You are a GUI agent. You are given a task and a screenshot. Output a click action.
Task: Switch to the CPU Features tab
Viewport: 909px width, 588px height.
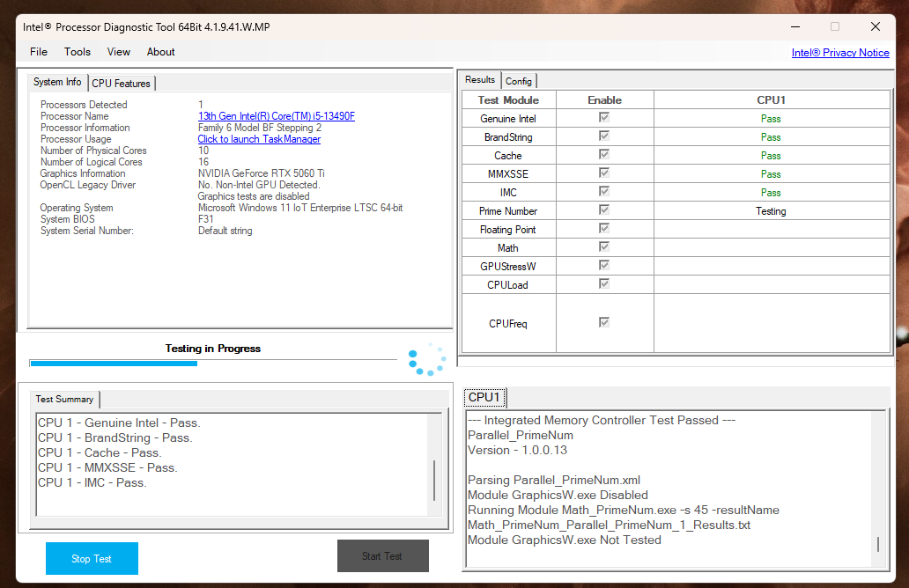122,84
